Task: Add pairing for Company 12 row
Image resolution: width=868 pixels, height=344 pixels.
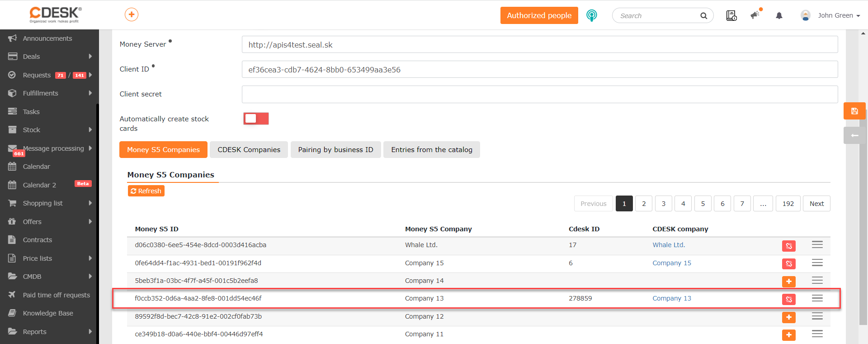Action: coord(789,317)
